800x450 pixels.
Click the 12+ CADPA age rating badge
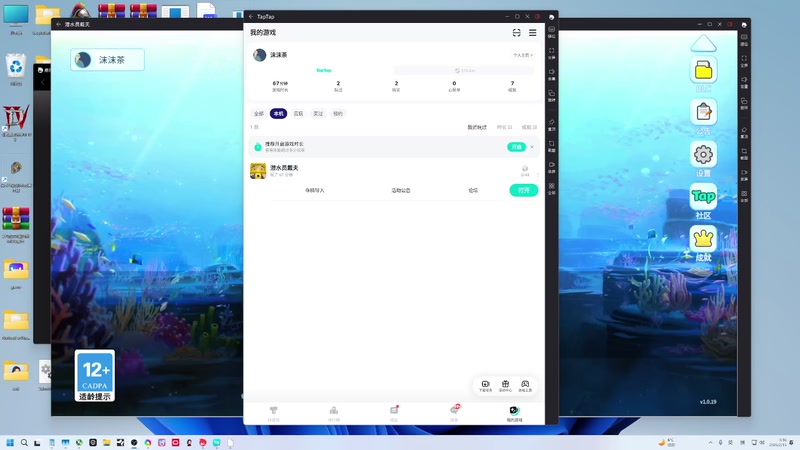pos(95,376)
